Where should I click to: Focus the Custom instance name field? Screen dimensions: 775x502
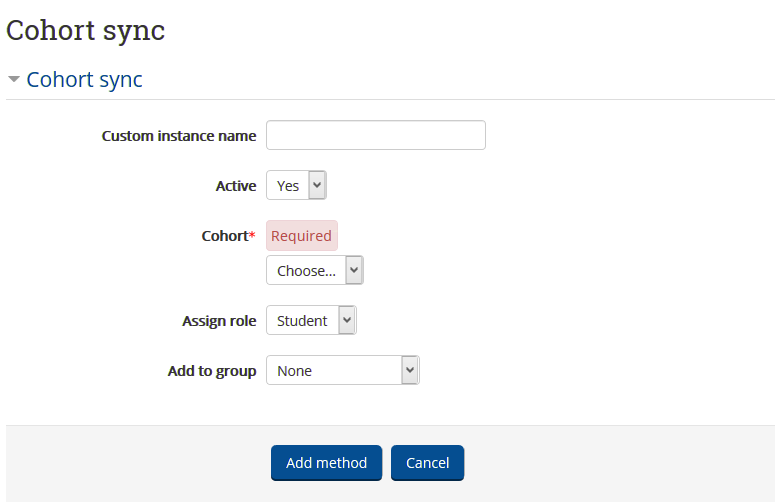(x=375, y=135)
